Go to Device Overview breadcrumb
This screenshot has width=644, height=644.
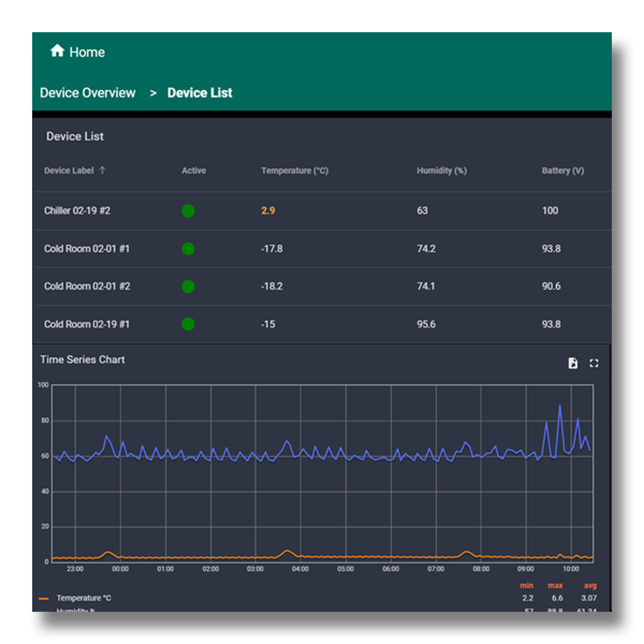click(88, 93)
